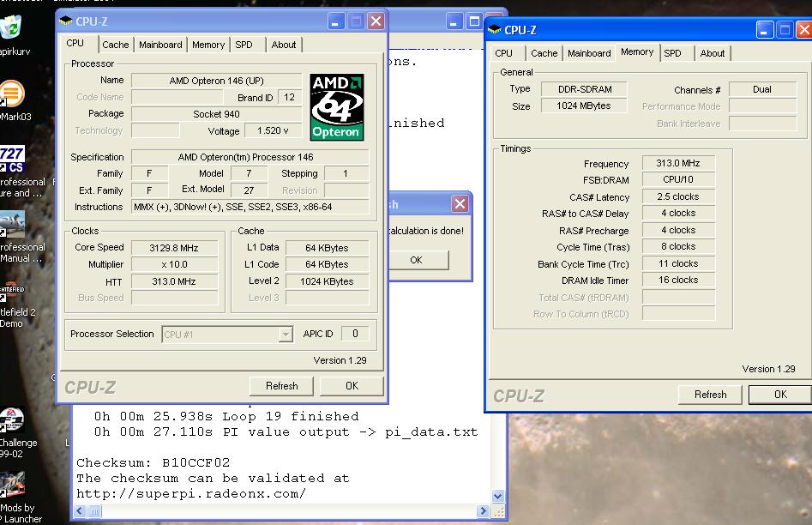Click the CPU-Z title icon in the right window
Screen dimensions: 812x525
click(x=495, y=29)
